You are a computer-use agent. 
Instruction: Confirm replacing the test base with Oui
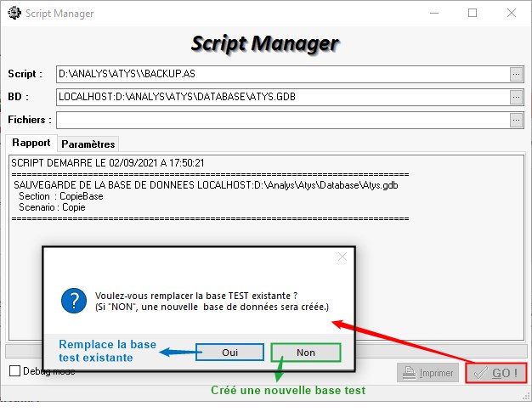(229, 353)
